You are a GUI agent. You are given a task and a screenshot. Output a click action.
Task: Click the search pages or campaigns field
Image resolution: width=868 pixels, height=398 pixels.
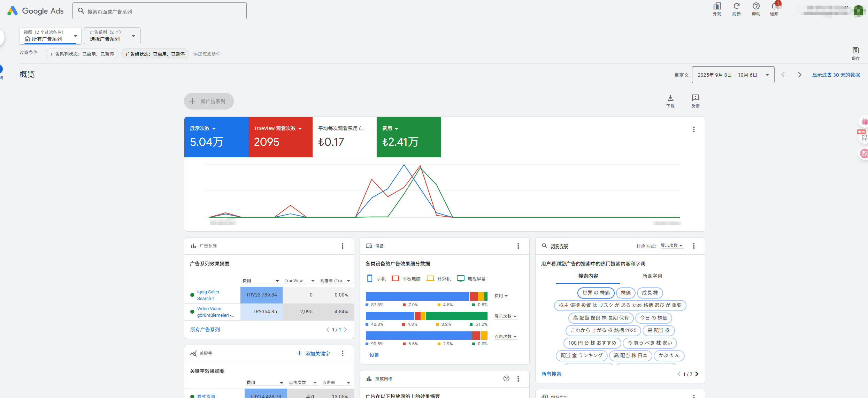160,11
